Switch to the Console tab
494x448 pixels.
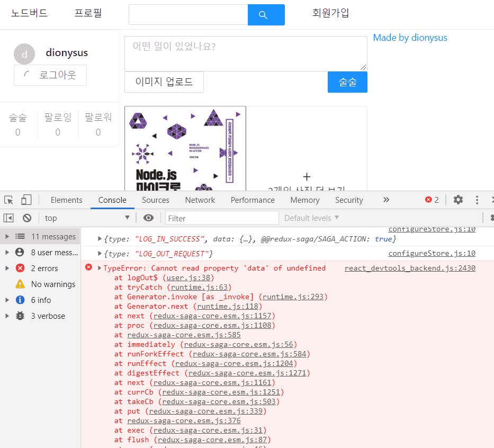click(x=112, y=200)
